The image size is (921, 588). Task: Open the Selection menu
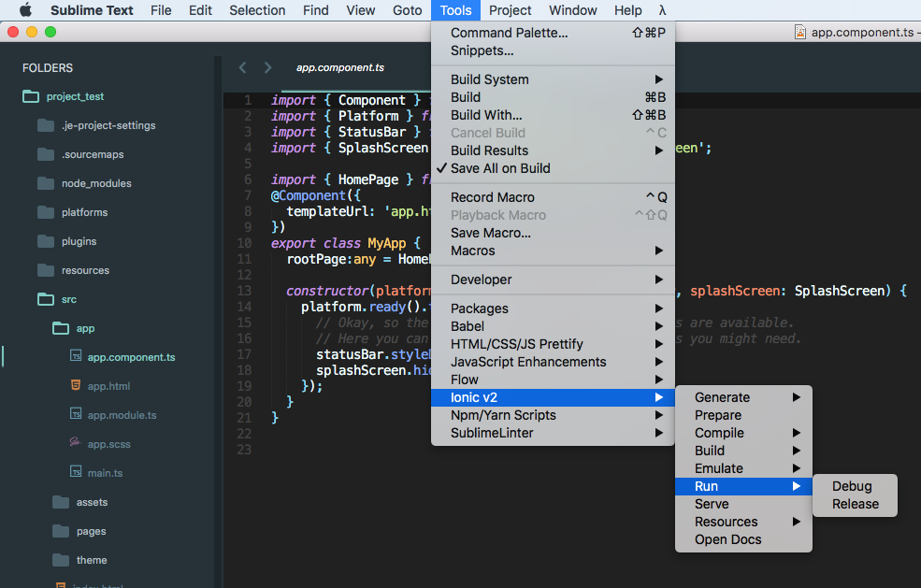[x=257, y=10]
